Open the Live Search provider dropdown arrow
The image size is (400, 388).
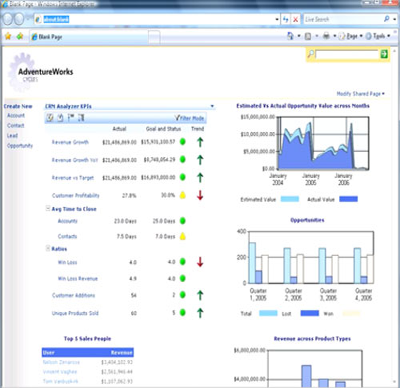[394, 19]
